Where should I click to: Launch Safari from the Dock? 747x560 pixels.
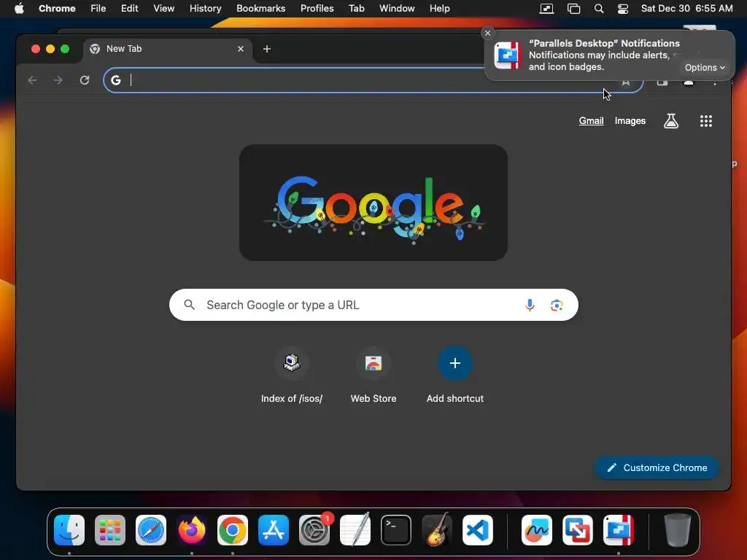(151, 530)
